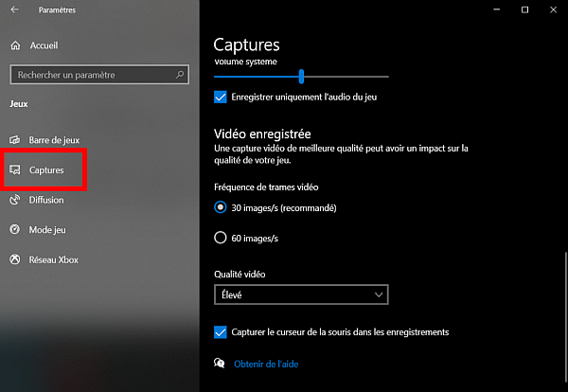This screenshot has height=392, width=568.
Task: Toggle Capturer le curseur de la souris checkbox
Action: coord(221,332)
